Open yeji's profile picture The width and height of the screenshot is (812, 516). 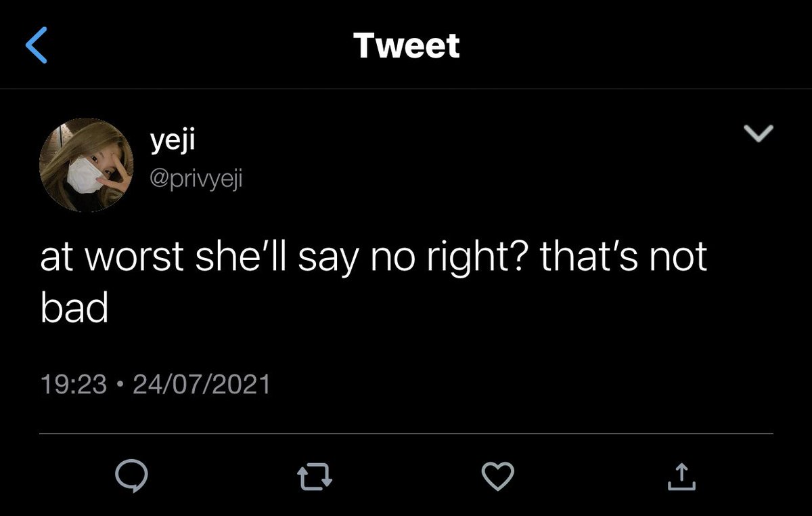pyautogui.click(x=86, y=165)
